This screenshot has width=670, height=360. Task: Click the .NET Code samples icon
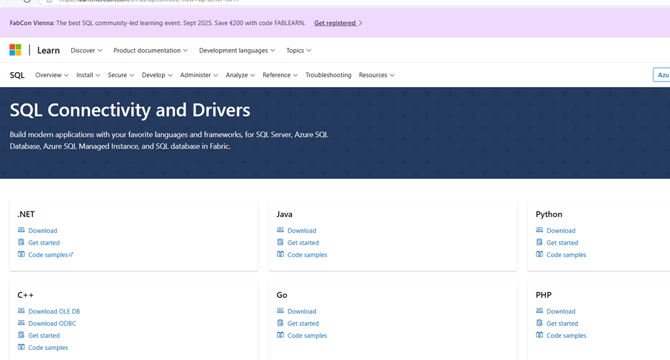(21, 254)
